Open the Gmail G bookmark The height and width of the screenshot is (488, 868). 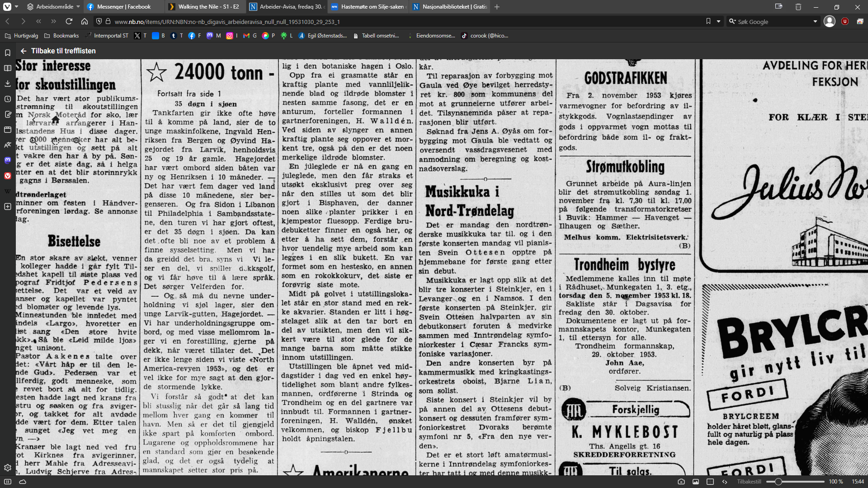250,36
